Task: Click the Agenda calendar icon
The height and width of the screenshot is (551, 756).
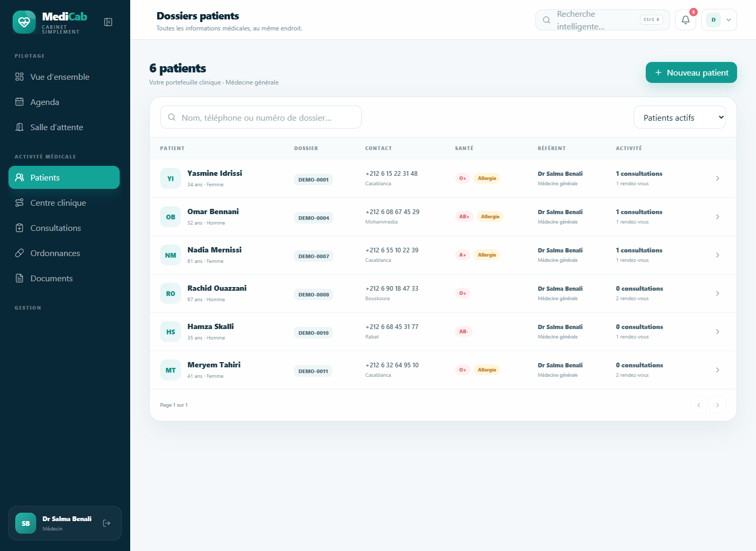Action: coord(19,102)
